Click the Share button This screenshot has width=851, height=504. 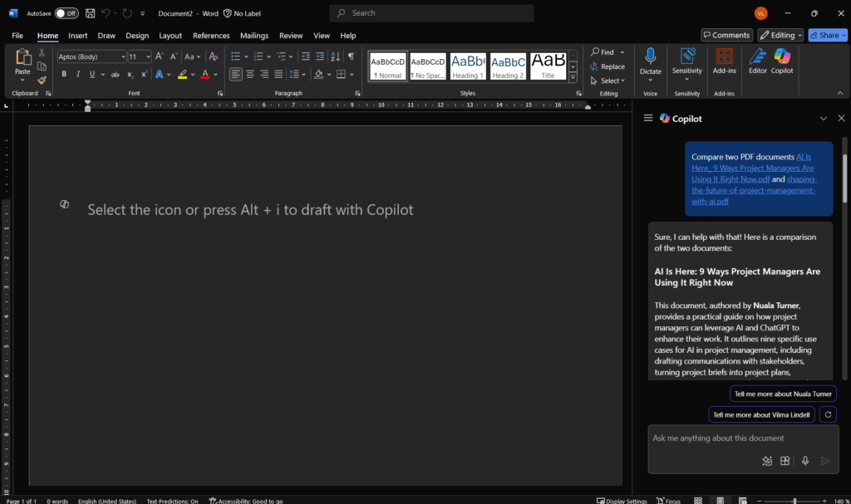[x=827, y=35]
